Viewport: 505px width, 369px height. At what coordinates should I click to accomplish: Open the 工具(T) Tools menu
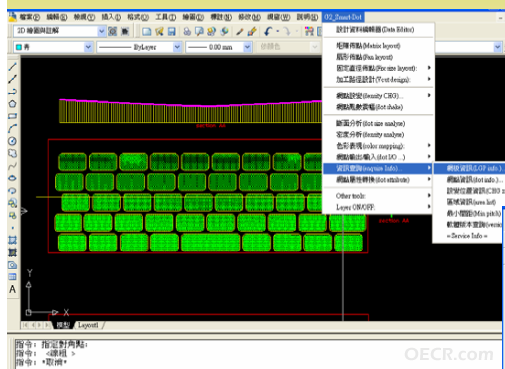[166, 17]
